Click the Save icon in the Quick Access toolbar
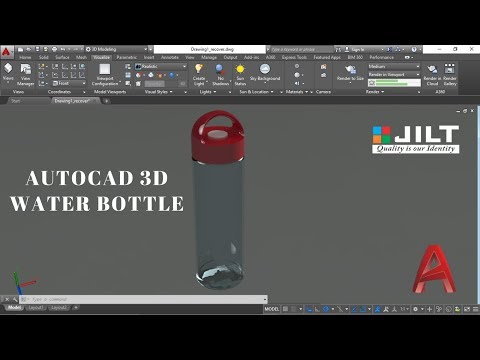The height and width of the screenshot is (360, 480). pyautogui.click(x=37, y=49)
